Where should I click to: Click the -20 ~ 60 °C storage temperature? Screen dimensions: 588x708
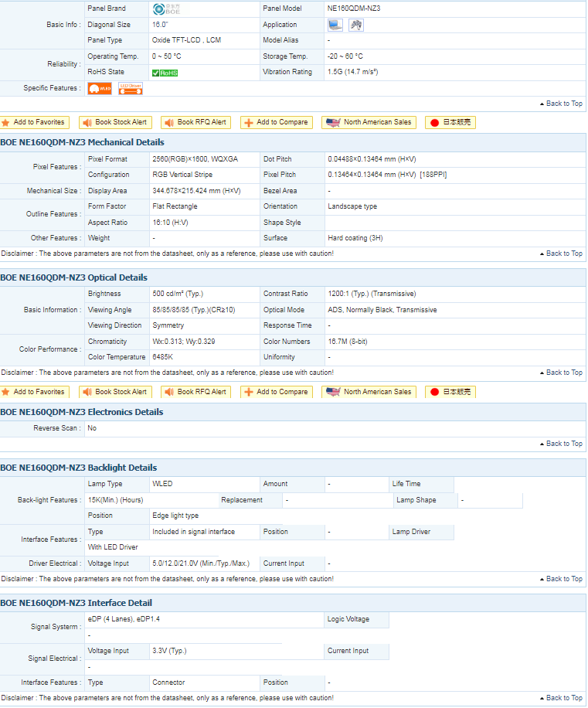(345, 56)
